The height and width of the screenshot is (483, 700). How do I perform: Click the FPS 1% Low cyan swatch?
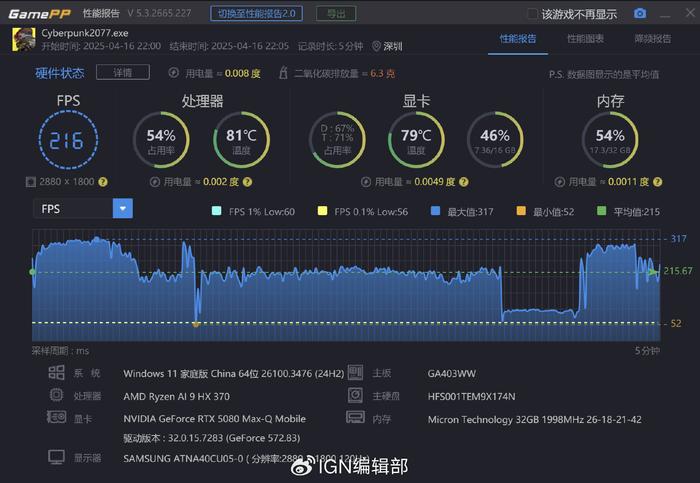216,211
